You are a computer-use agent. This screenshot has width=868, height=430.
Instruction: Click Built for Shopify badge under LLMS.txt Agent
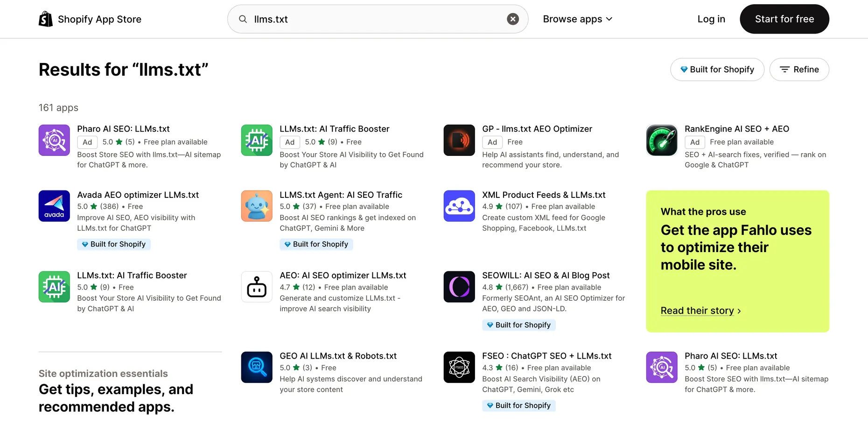pos(316,244)
